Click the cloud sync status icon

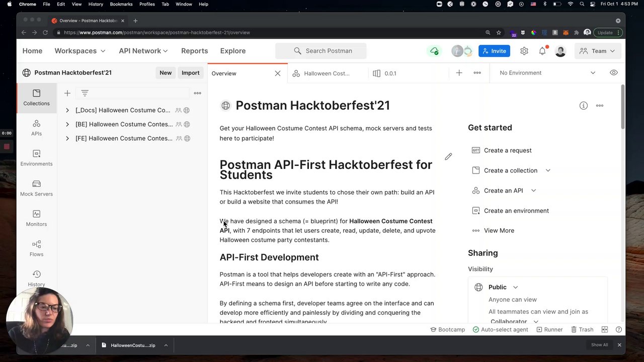pyautogui.click(x=434, y=51)
